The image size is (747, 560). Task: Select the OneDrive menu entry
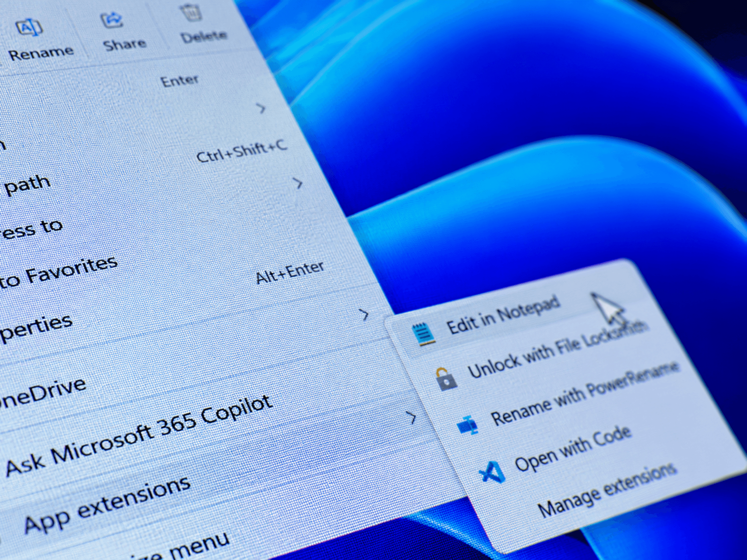42,393
